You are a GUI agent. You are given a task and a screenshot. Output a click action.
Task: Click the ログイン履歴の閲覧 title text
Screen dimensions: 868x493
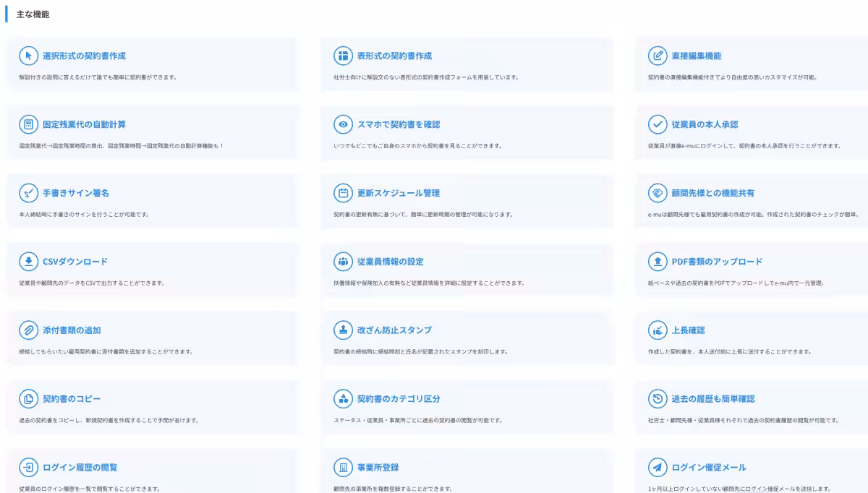click(x=80, y=468)
